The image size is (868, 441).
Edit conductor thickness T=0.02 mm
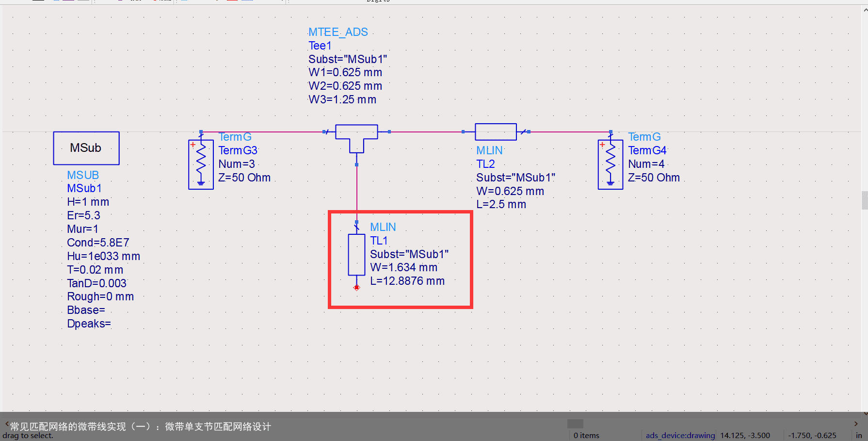[95, 270]
